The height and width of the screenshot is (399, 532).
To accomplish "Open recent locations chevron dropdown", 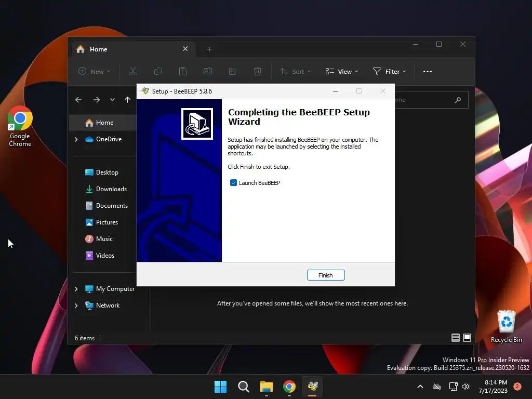I will pyautogui.click(x=112, y=100).
